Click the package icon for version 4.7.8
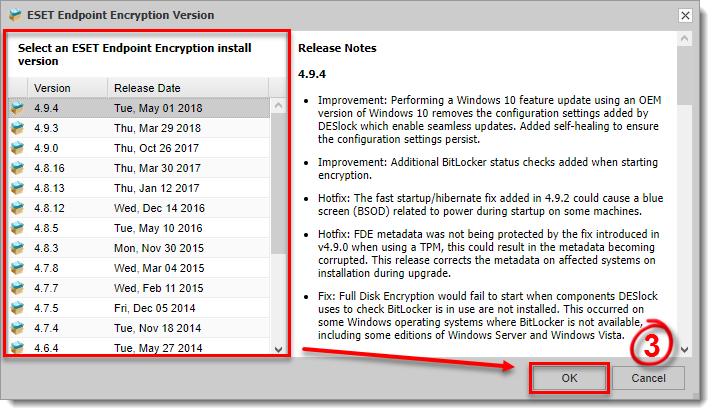 pyautogui.click(x=18, y=268)
